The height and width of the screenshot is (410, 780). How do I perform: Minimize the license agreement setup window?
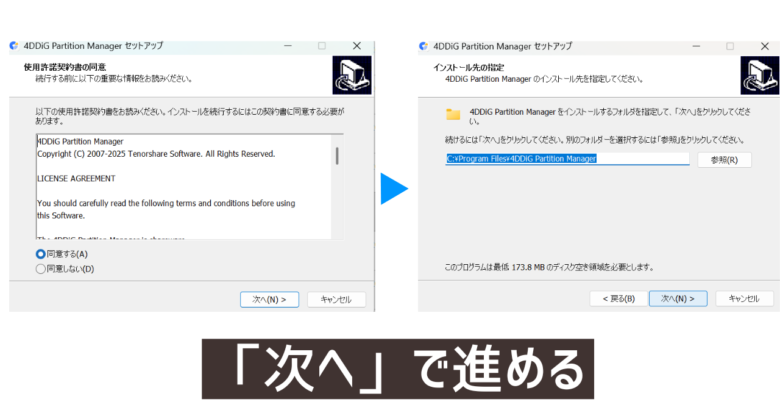[x=288, y=46]
